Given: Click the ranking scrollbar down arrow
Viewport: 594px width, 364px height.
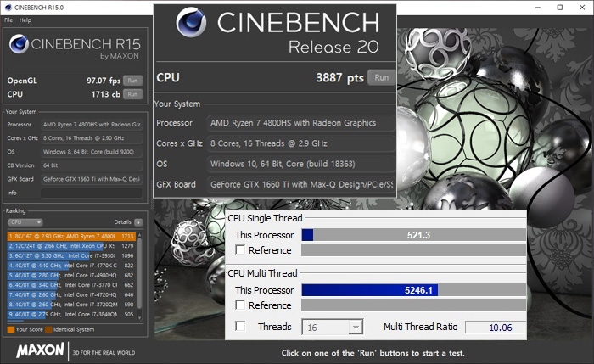Looking at the screenshot, I should (x=139, y=318).
